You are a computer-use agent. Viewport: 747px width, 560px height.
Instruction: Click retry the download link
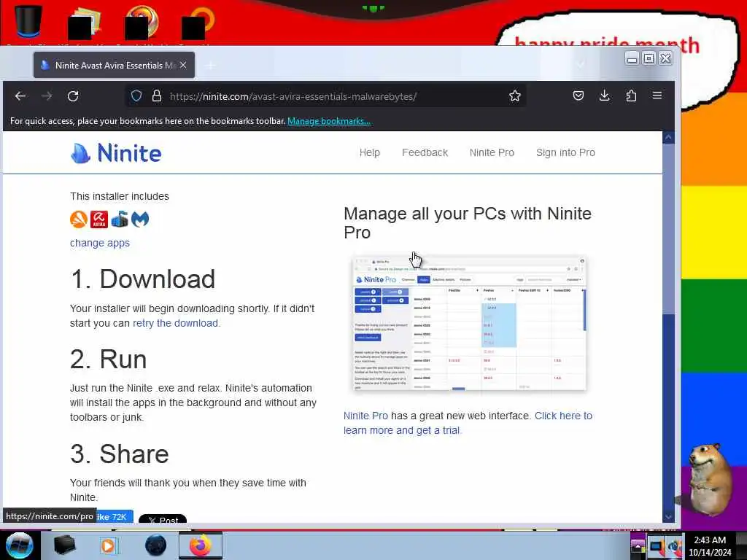point(175,323)
